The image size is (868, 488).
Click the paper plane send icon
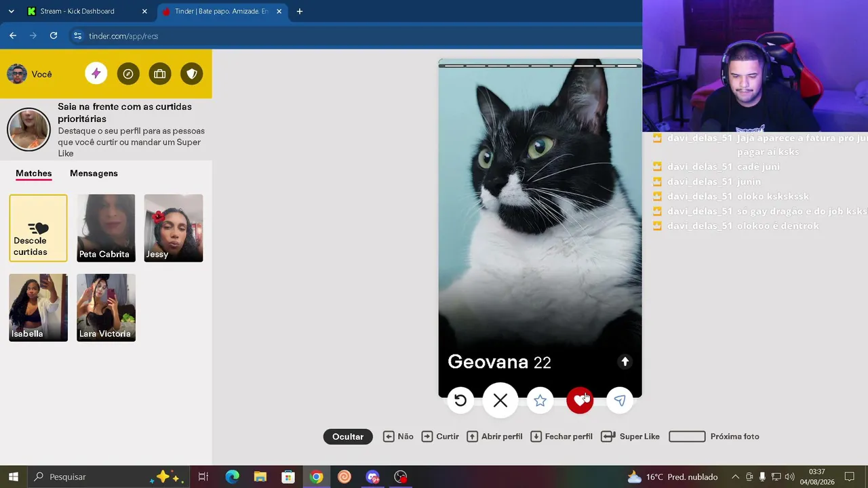(620, 401)
